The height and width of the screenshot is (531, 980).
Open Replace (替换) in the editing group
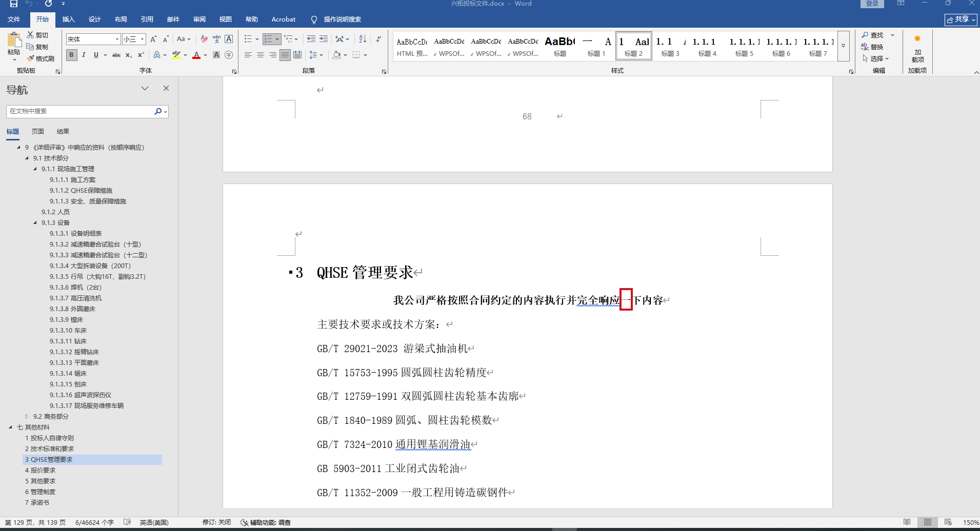(872, 47)
